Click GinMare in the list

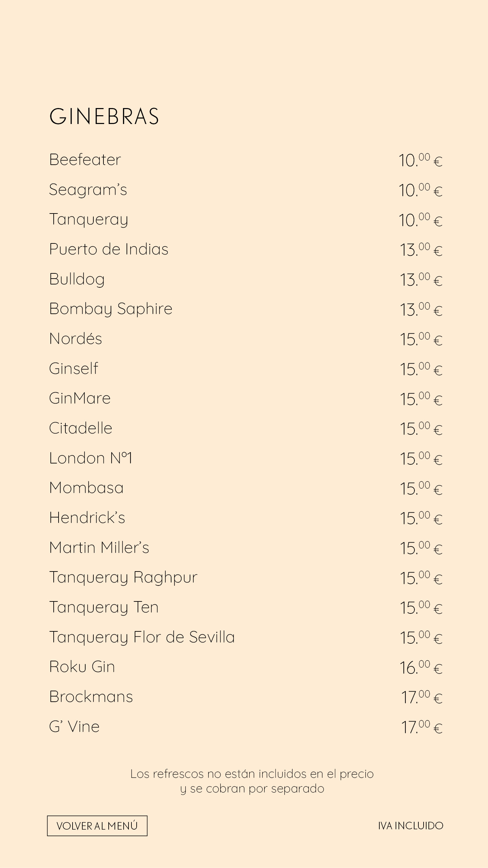(x=80, y=398)
